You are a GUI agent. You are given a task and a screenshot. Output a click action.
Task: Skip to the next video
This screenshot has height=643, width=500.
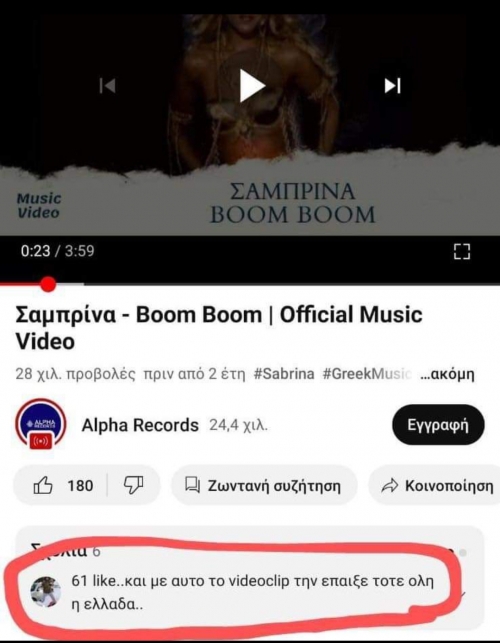coord(392,86)
